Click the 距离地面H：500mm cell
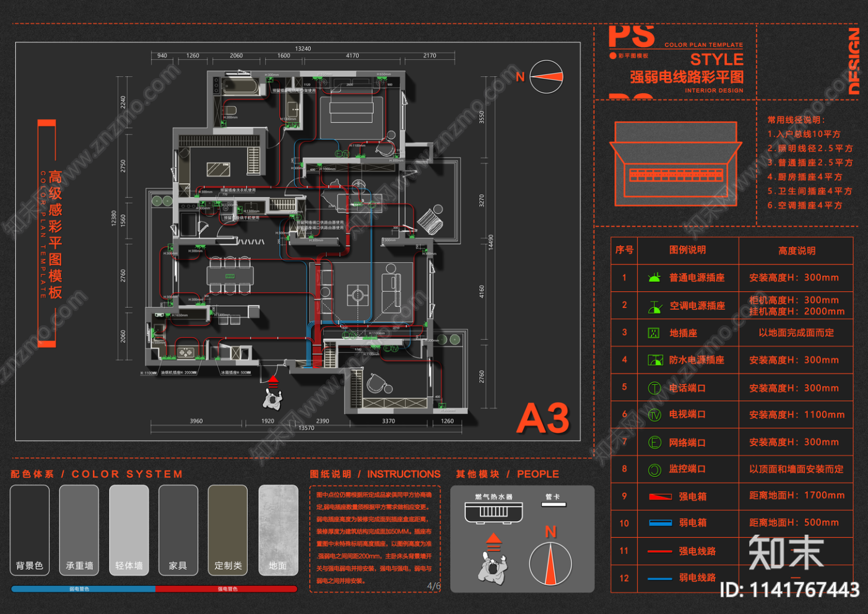 (794, 523)
